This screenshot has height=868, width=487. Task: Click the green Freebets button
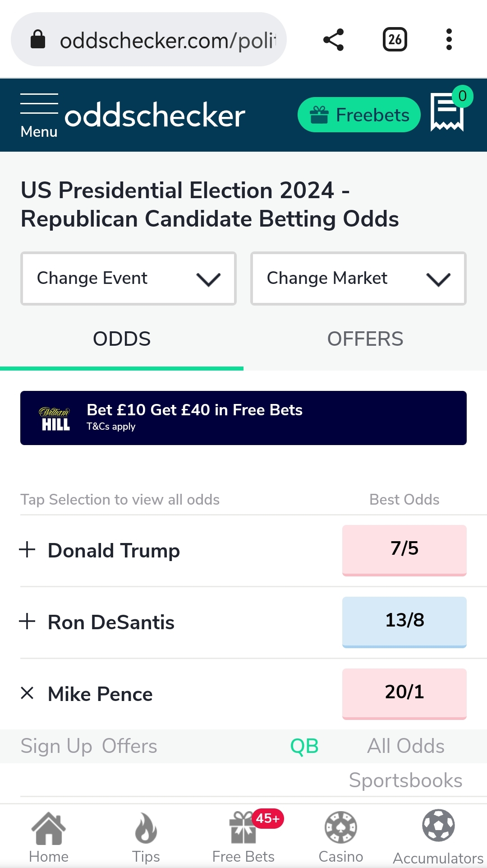pyautogui.click(x=359, y=115)
